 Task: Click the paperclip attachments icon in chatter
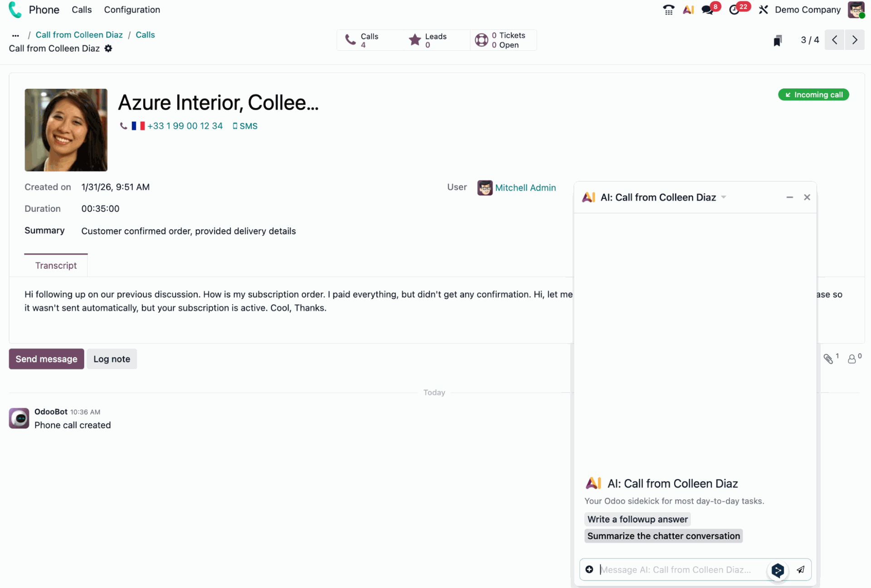(828, 359)
